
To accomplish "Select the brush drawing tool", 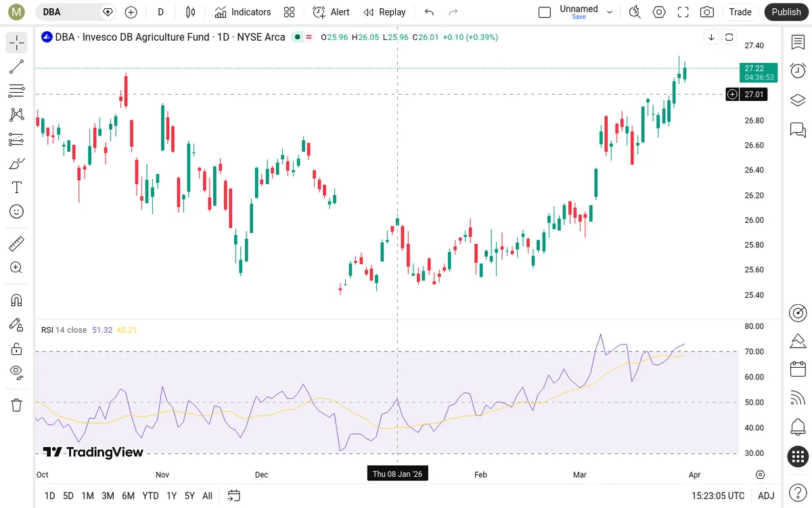I will (x=17, y=163).
